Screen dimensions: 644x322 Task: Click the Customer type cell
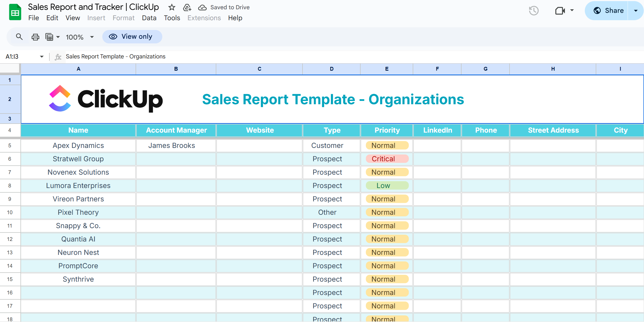tap(331, 145)
